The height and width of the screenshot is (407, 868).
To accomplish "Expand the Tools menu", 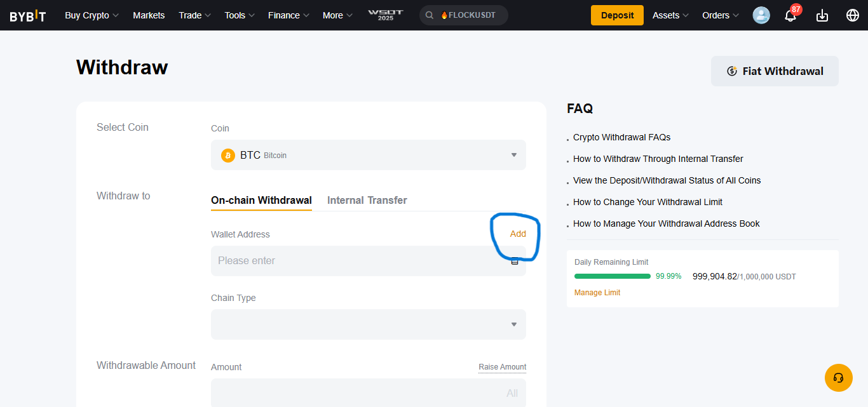I will tap(240, 15).
